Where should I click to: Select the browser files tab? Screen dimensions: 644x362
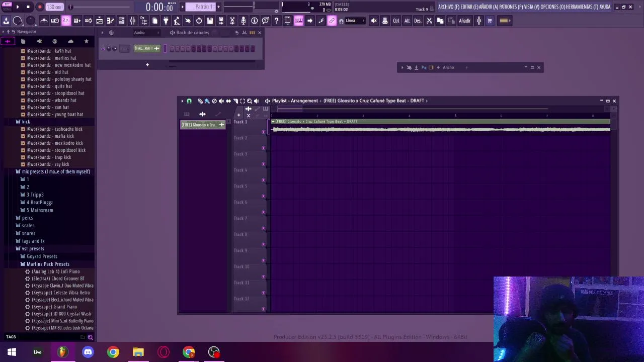point(23,41)
